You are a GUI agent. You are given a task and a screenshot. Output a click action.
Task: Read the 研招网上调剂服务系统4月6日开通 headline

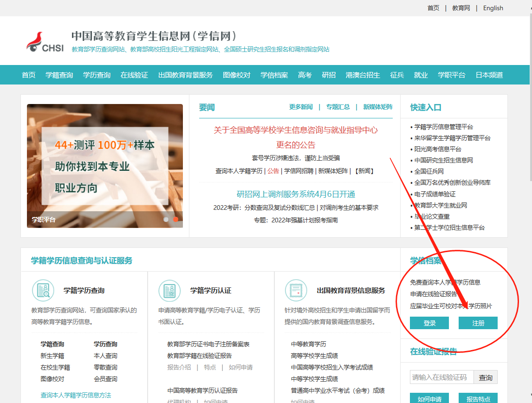pyautogui.click(x=296, y=194)
